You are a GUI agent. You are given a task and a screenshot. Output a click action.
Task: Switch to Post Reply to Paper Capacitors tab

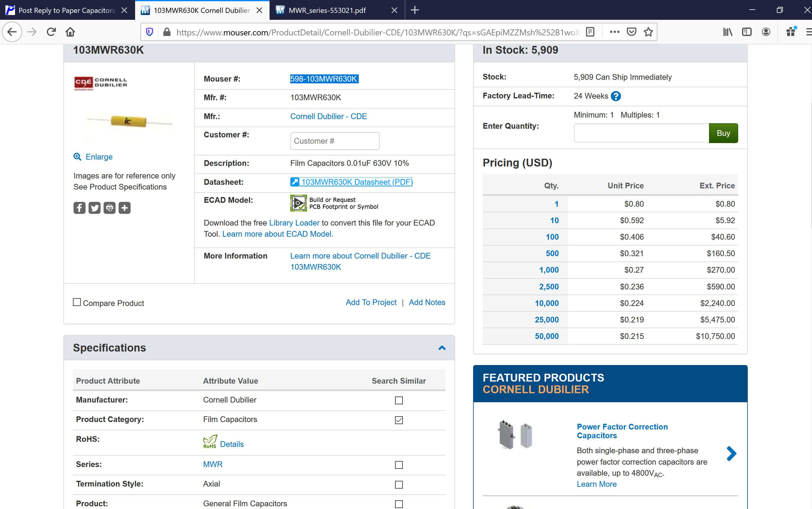point(67,10)
